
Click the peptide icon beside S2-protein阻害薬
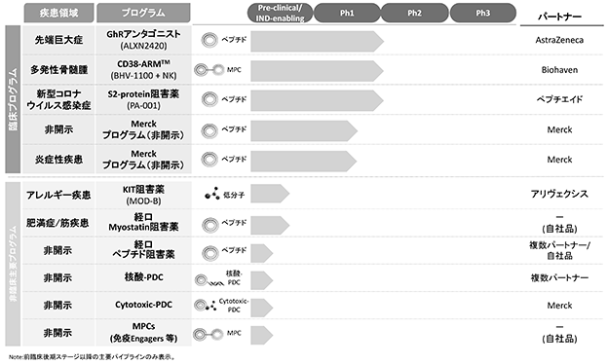click(209, 99)
